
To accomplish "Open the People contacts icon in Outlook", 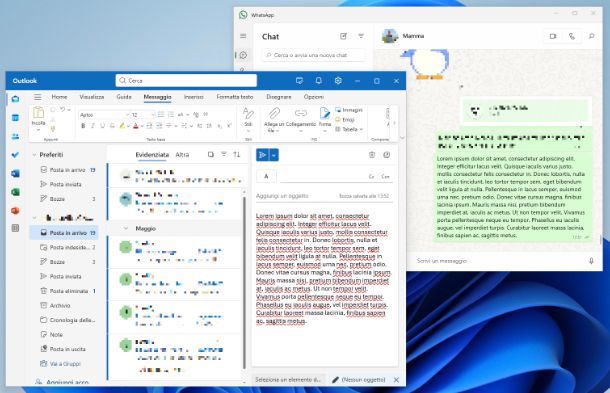I will [x=15, y=136].
